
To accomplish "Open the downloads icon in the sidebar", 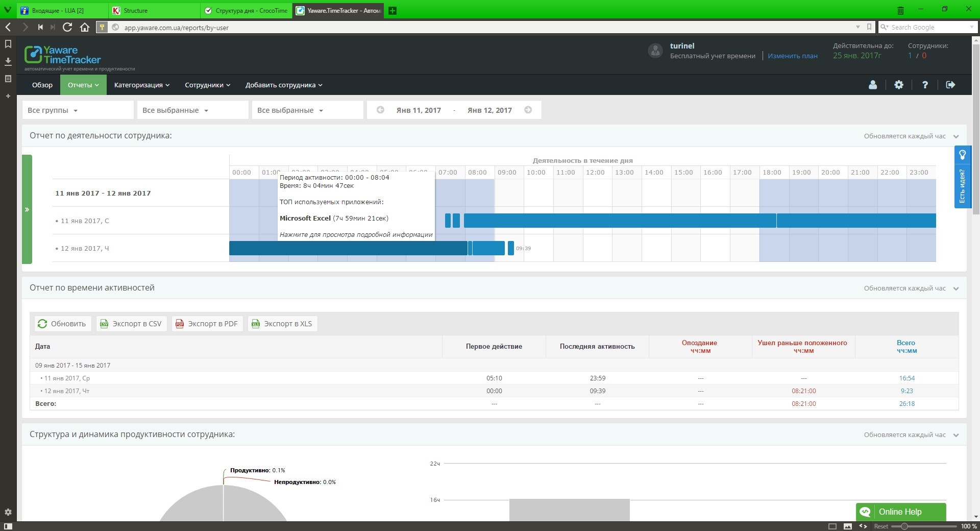I will click(x=8, y=61).
